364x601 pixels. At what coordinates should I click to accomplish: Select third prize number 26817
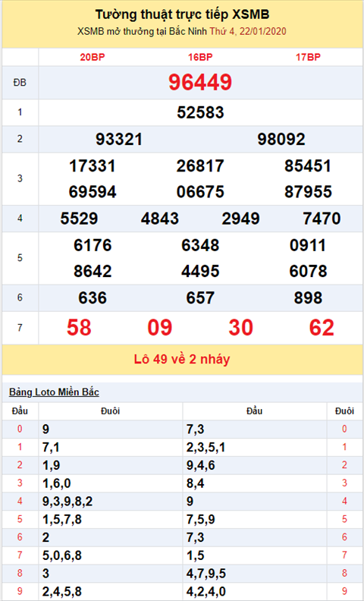(x=200, y=166)
